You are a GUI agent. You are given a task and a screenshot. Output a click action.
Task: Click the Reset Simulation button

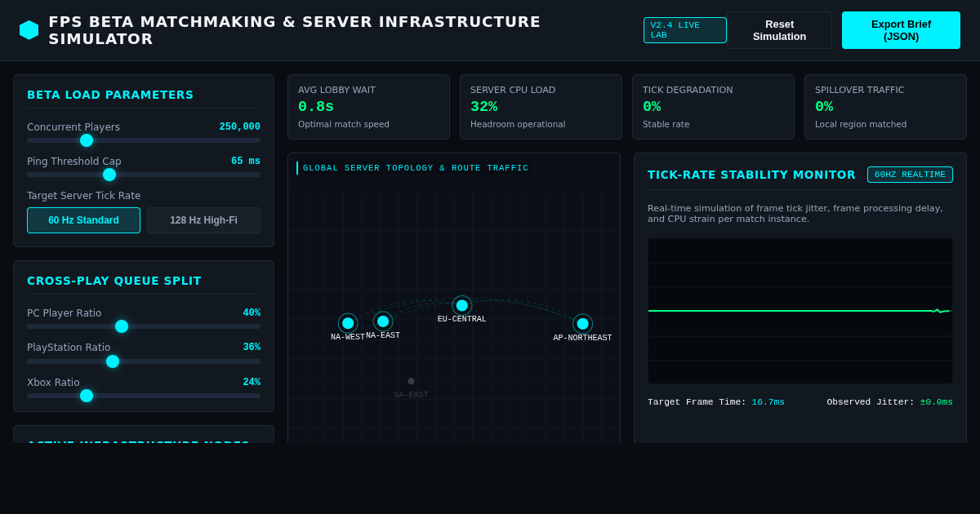779,30
